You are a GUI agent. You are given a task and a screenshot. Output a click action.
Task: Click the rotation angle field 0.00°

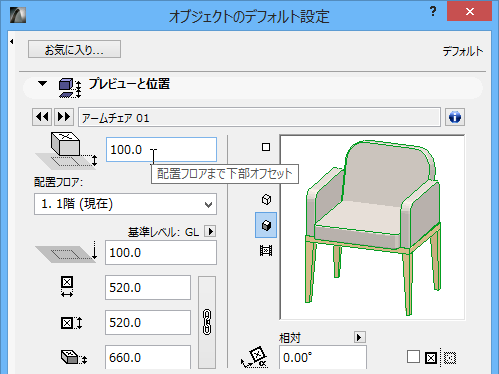point(323,357)
